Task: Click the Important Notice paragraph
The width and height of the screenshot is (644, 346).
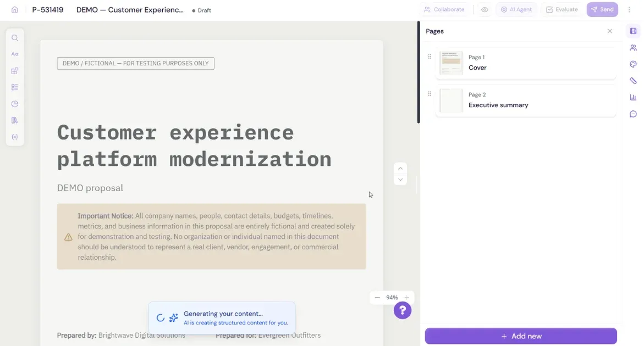Action: 217,237
